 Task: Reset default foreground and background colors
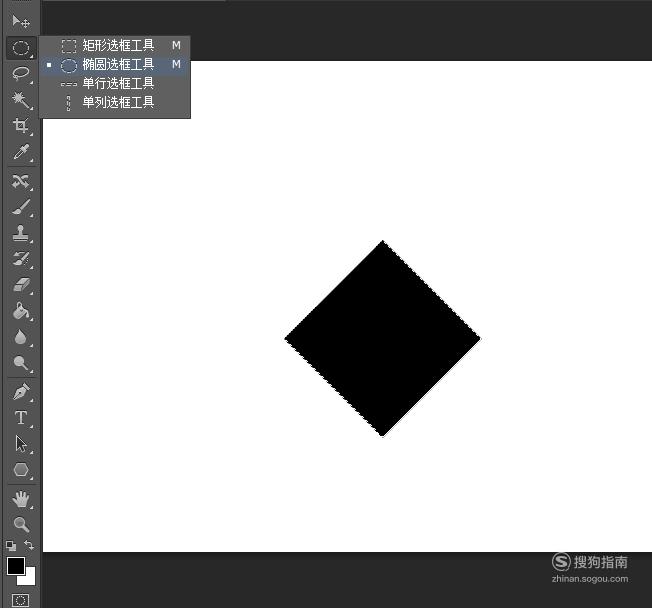11,546
